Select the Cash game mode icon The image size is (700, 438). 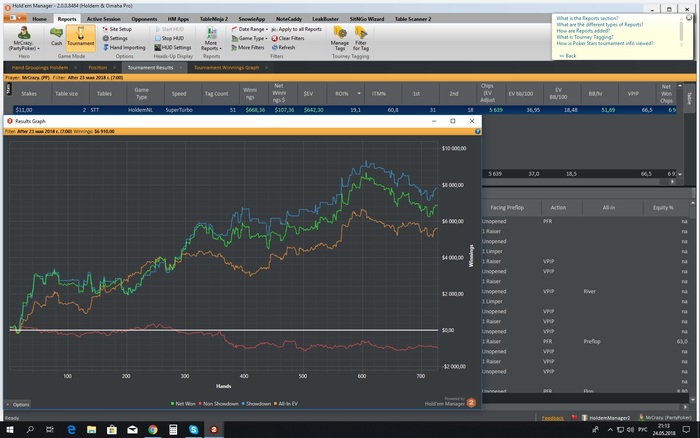coord(56,37)
